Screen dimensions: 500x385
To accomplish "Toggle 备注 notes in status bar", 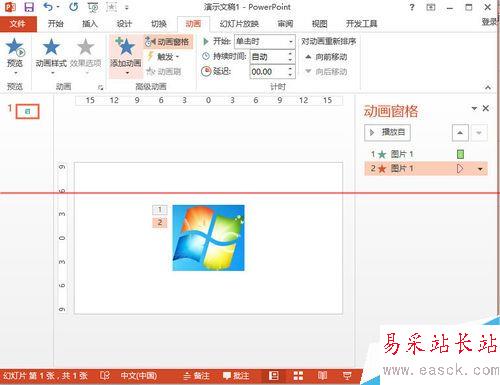I will tap(197, 376).
